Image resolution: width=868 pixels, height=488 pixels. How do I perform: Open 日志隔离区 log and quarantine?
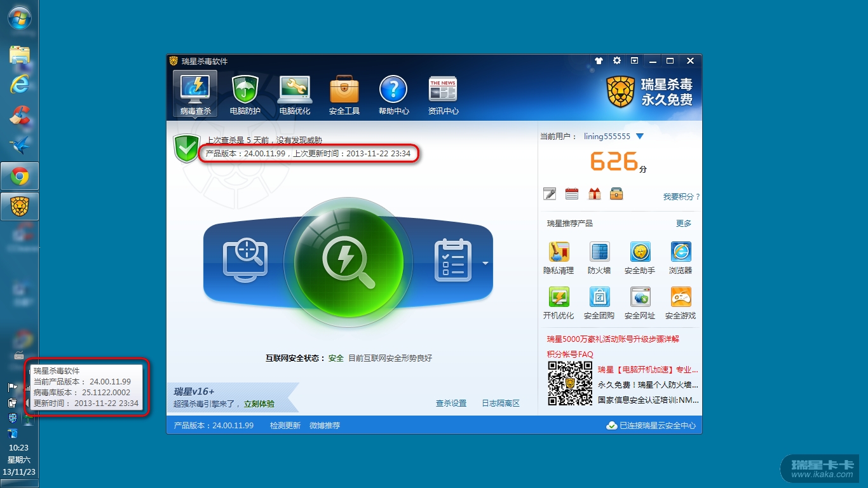(x=501, y=403)
